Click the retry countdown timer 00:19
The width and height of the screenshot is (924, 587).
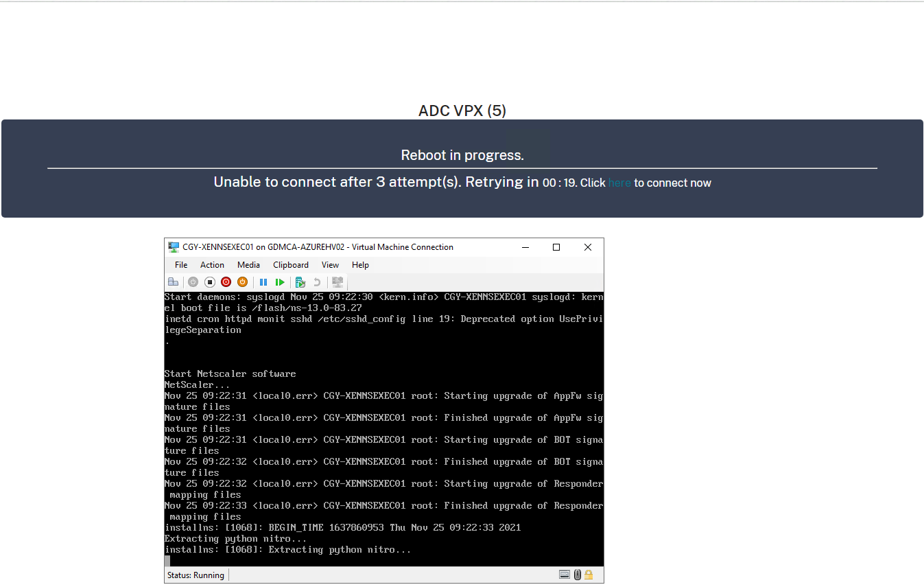(560, 183)
